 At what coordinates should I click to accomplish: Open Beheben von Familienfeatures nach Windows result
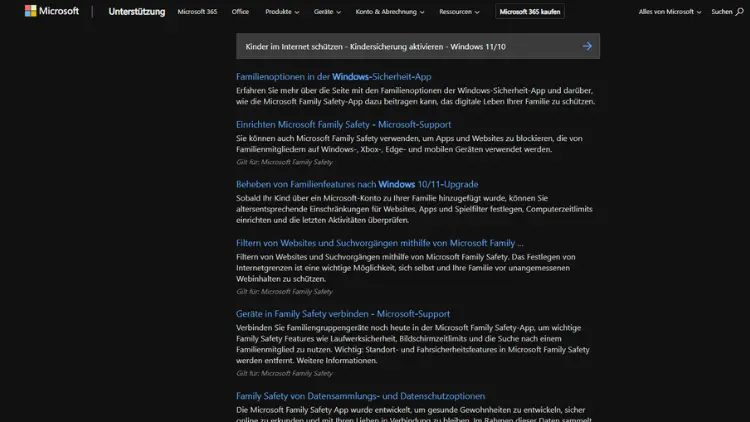[357, 184]
